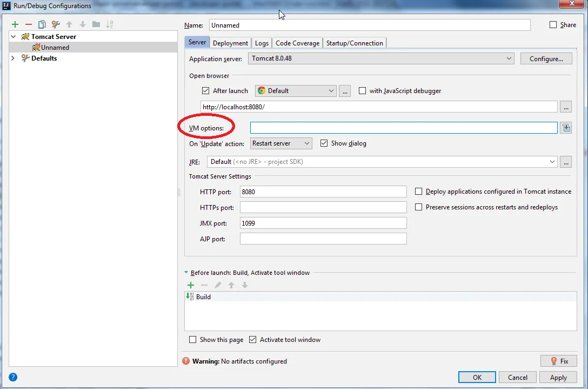Open the browser chooser with the ellipsis button
Viewport: 588px width, 389px height.
click(345, 91)
